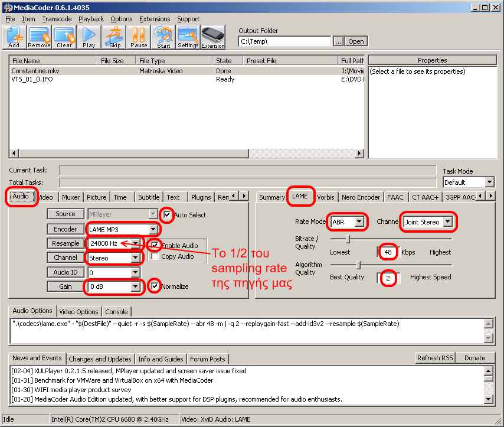Click the Encoder button
This screenshot has height=427, width=504.
coord(66,229)
